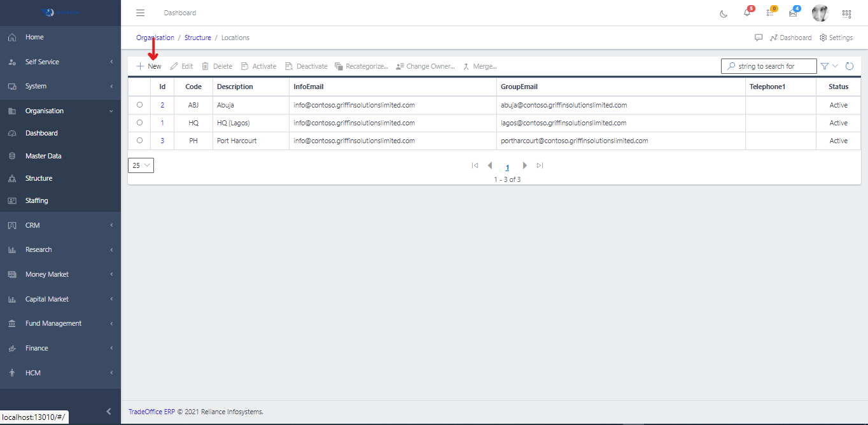Open Master Data in the sidebar
The image size is (868, 425).
pos(43,156)
